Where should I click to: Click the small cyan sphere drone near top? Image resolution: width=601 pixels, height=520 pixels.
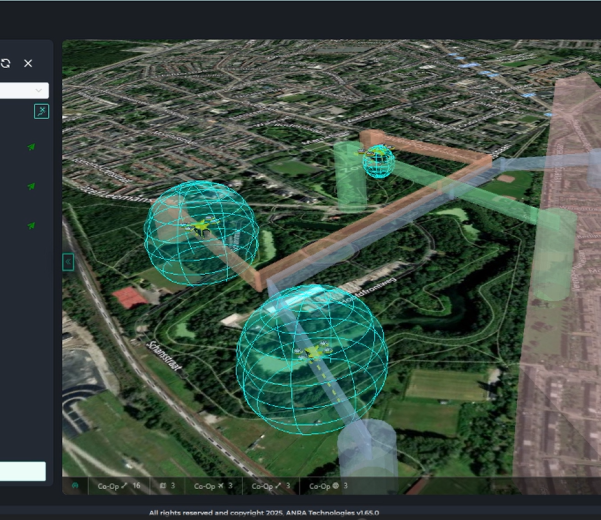(x=378, y=158)
